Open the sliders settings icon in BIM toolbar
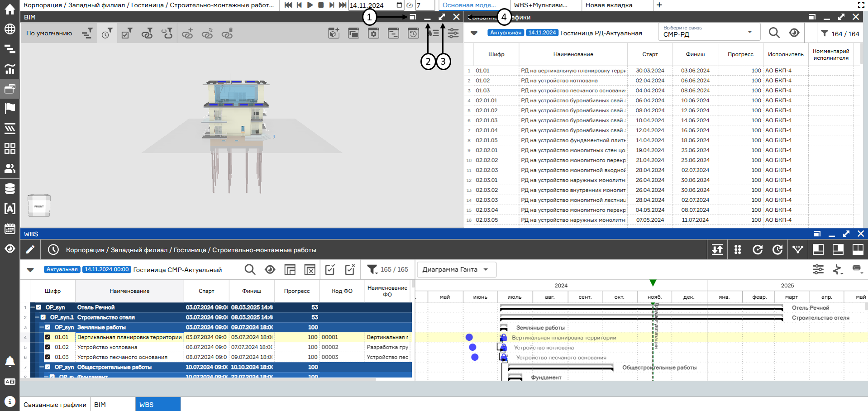 point(453,33)
